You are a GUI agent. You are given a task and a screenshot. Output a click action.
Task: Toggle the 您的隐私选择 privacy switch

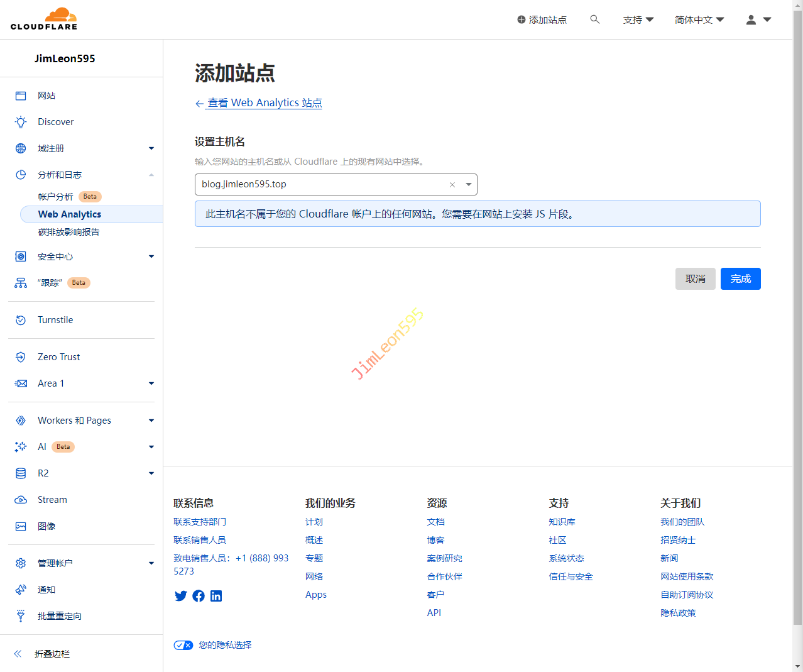tap(183, 645)
